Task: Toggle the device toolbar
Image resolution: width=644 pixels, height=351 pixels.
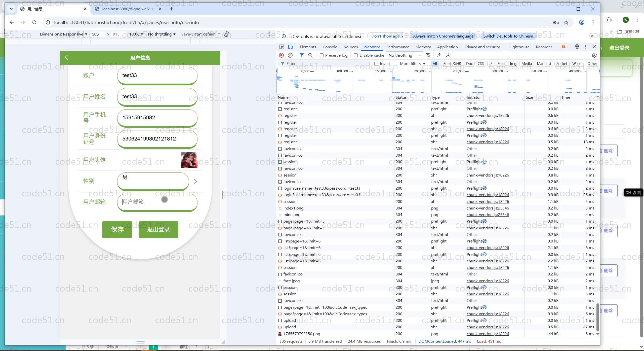Action: pos(290,47)
